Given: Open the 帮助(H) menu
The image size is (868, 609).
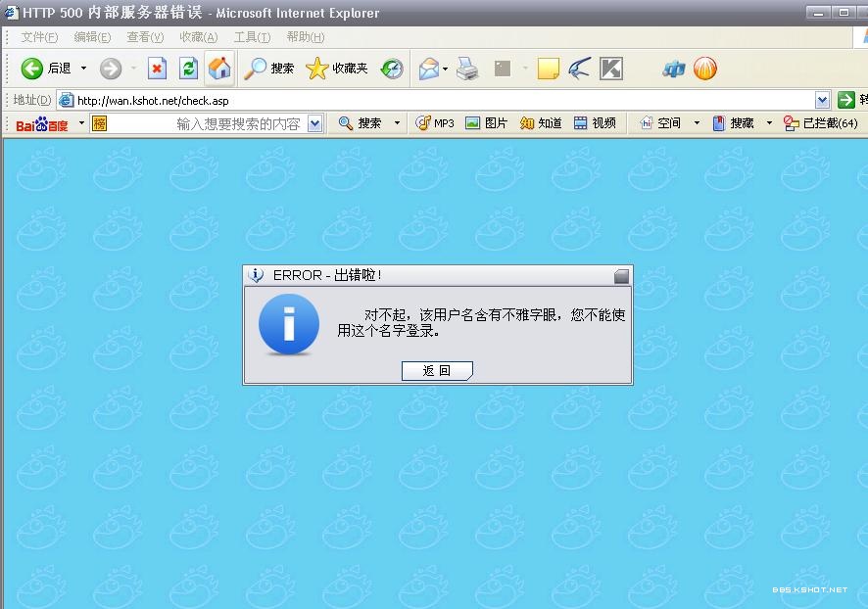Looking at the screenshot, I should 306,37.
